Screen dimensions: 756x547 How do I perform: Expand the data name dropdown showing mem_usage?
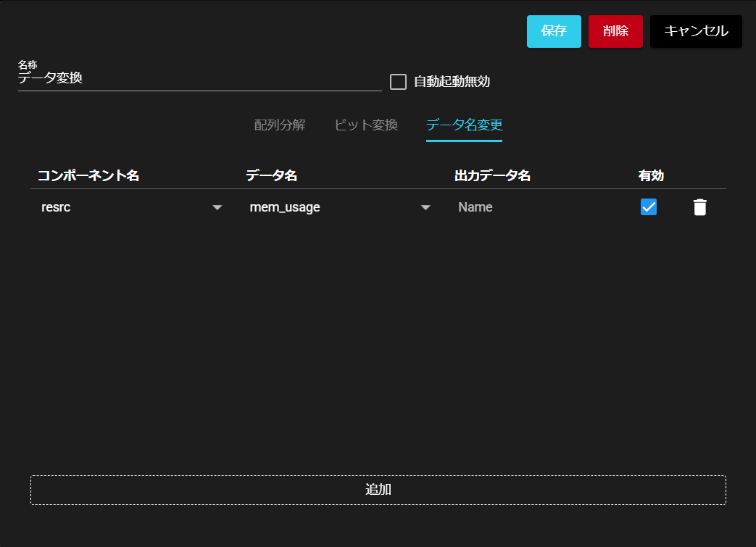pos(333,207)
